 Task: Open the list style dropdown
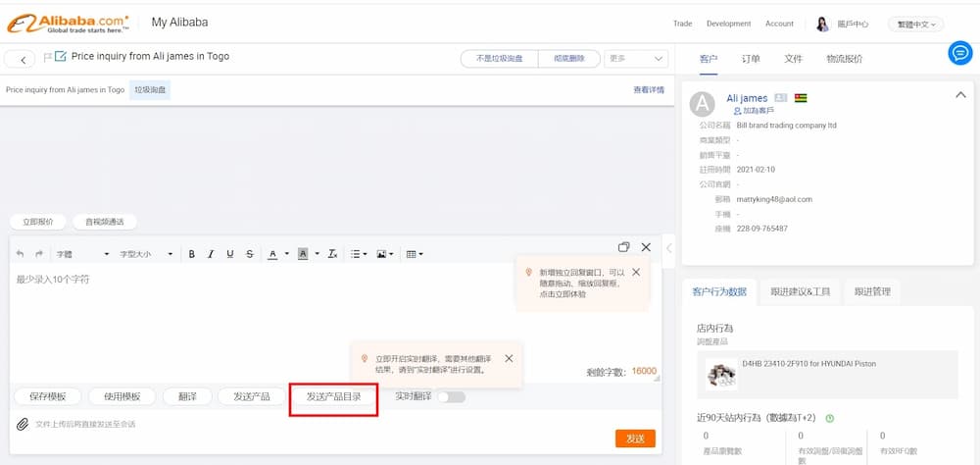click(358, 254)
